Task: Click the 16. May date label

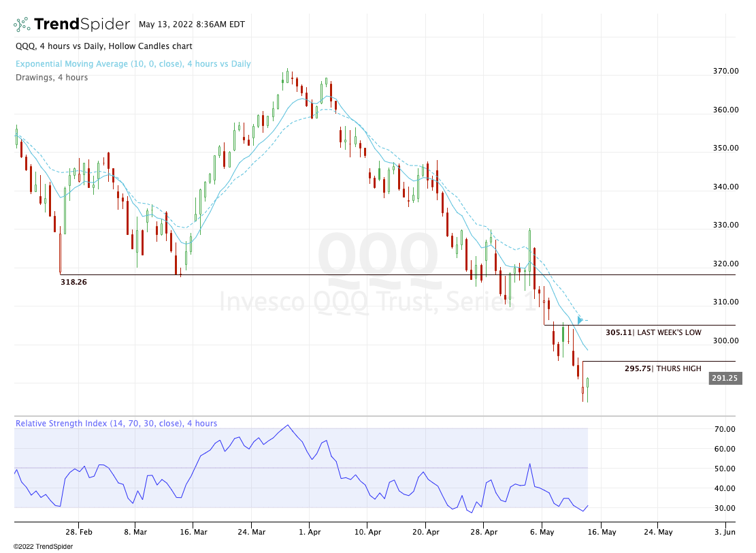Action: coord(602,532)
